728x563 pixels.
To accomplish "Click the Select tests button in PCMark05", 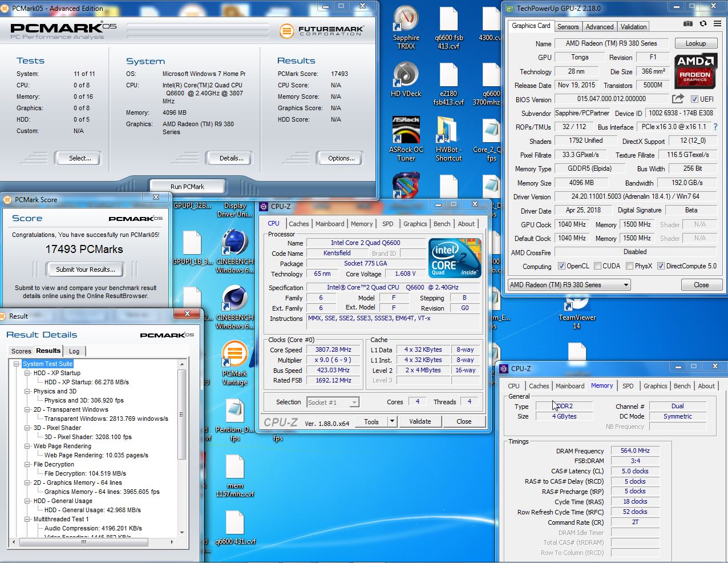I will [x=80, y=158].
